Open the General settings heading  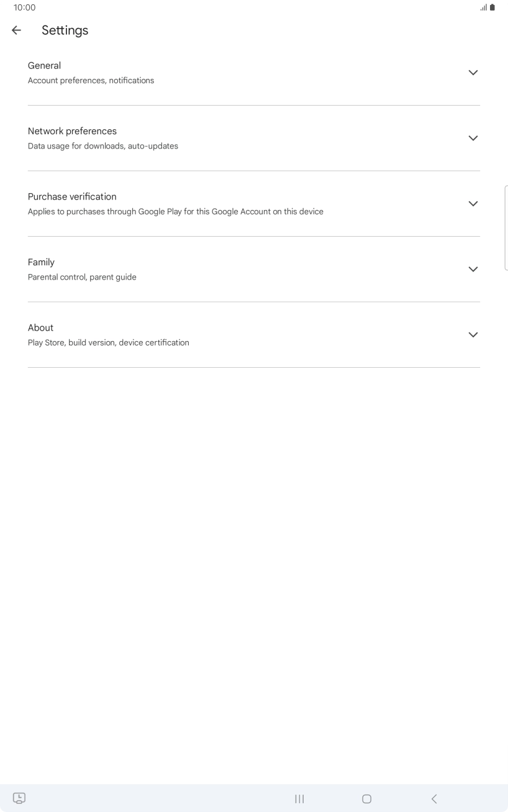coord(45,65)
